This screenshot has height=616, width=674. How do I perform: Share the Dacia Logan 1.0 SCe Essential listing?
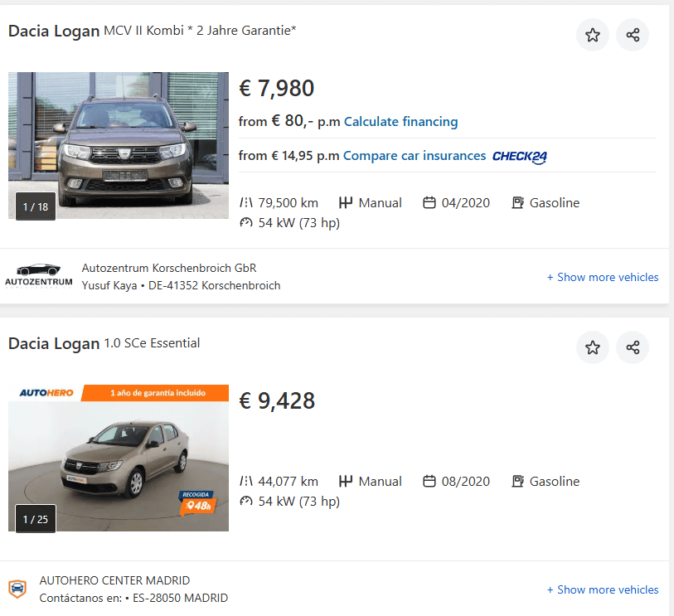(x=633, y=347)
